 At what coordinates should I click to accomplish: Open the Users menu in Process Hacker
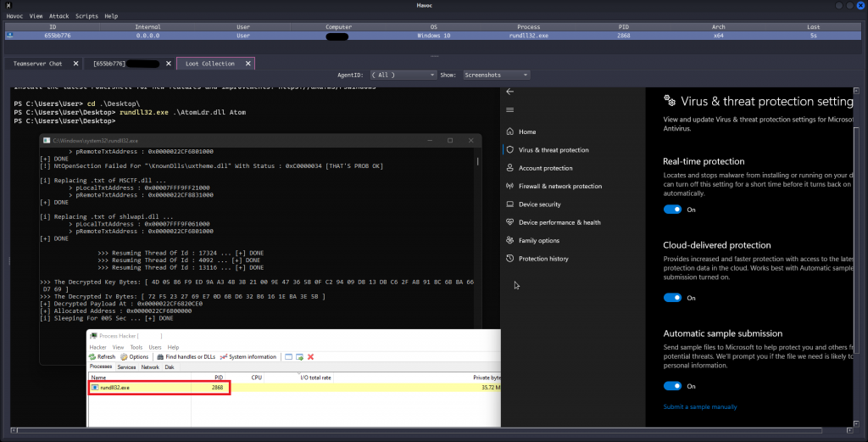pos(155,347)
